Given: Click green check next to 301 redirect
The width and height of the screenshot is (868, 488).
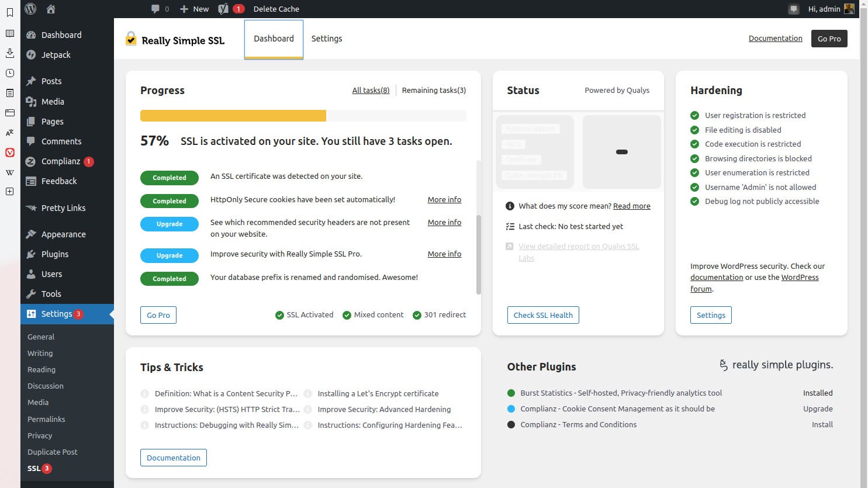Looking at the screenshot, I should (417, 315).
